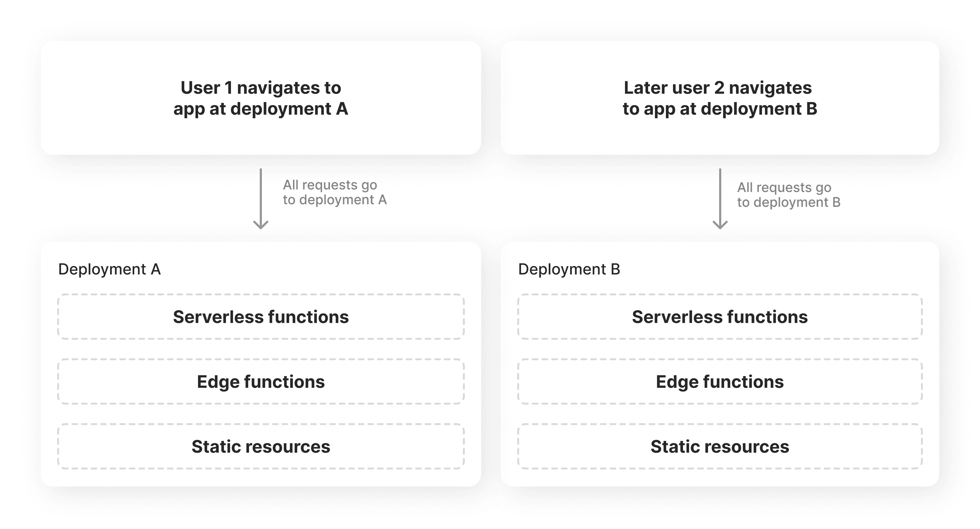Click the 'Later user 2 navigates' heading line
Screen dimensions: 980x529
click(718, 88)
